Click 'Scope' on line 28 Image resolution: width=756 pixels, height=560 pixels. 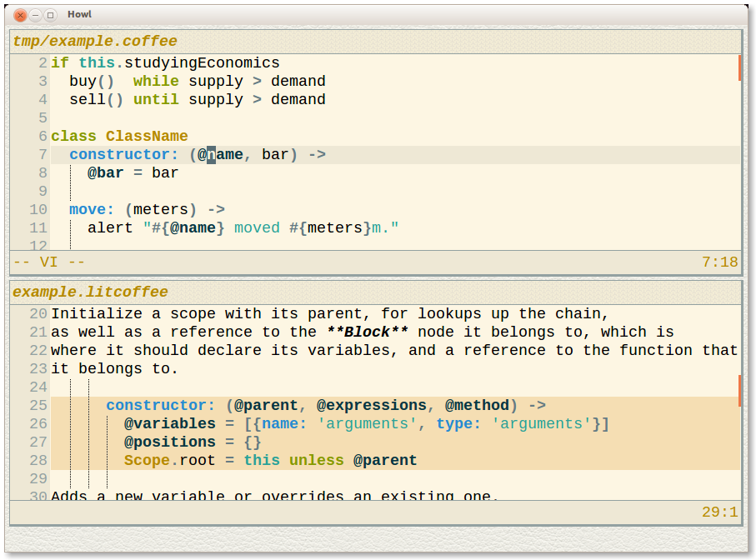pos(147,460)
